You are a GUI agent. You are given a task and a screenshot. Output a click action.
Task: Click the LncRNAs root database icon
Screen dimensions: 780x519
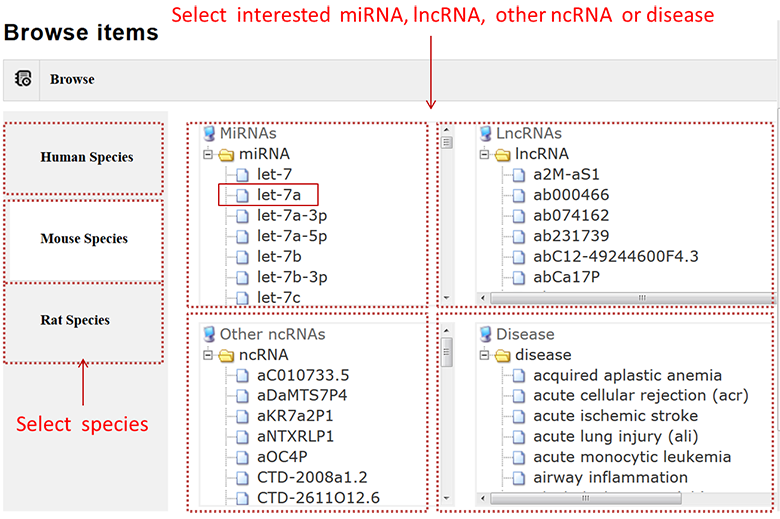pos(485,133)
